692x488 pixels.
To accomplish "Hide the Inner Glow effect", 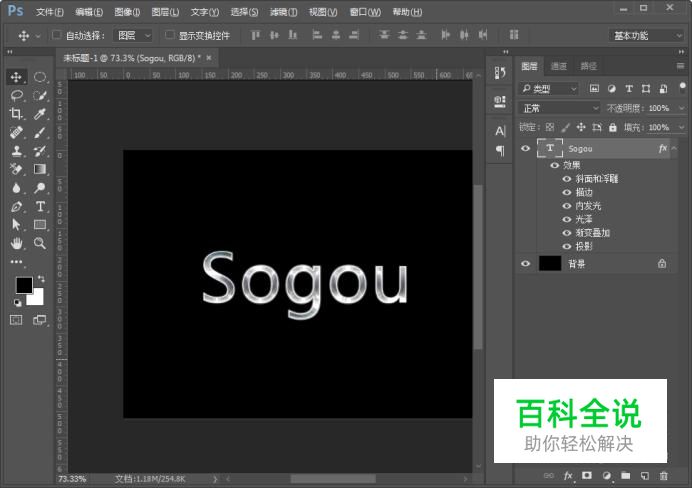I will point(567,206).
